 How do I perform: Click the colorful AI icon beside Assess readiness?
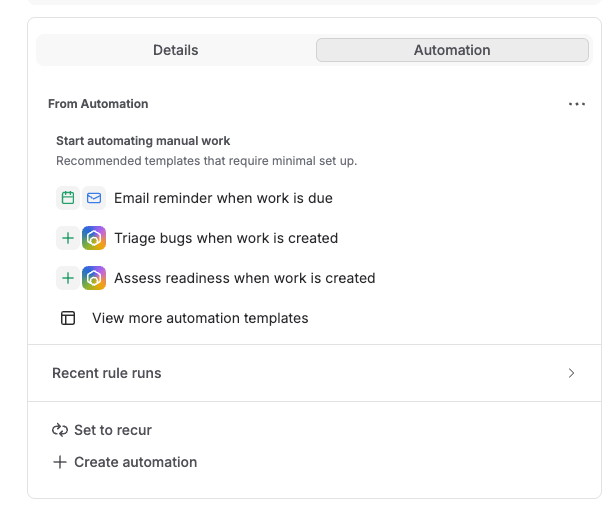point(94,278)
